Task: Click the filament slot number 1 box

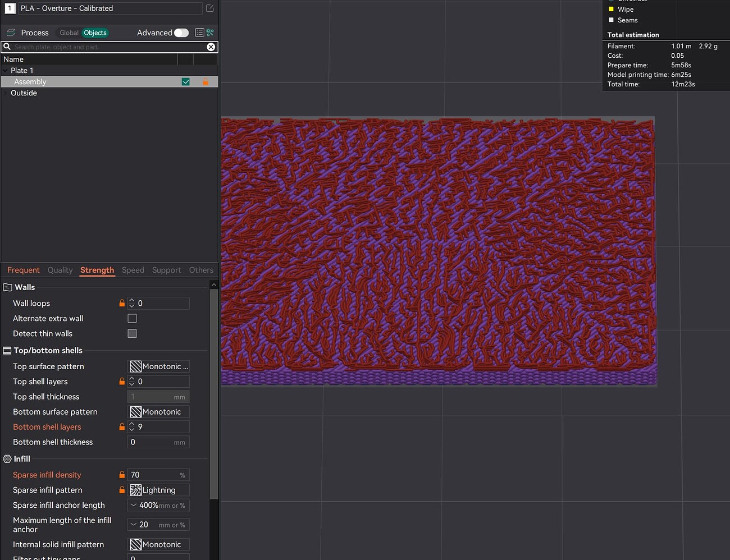Action: click(10, 8)
